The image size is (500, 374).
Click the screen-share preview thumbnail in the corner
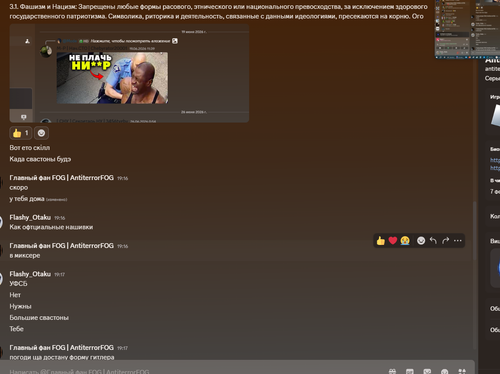point(467,29)
